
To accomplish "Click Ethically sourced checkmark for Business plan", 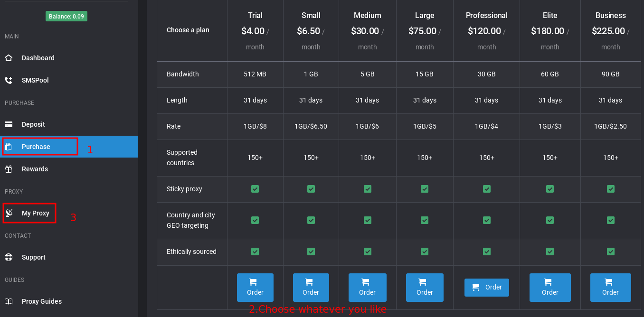I will click(x=611, y=252).
